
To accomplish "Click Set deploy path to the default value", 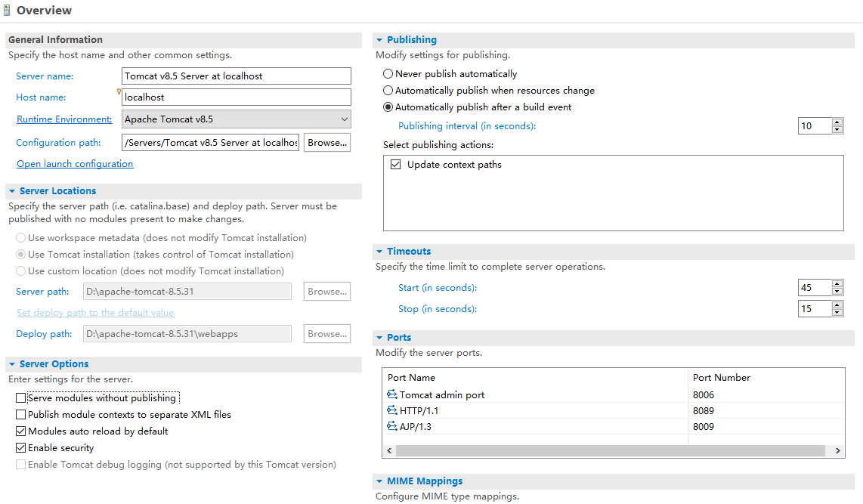I will [x=95, y=313].
